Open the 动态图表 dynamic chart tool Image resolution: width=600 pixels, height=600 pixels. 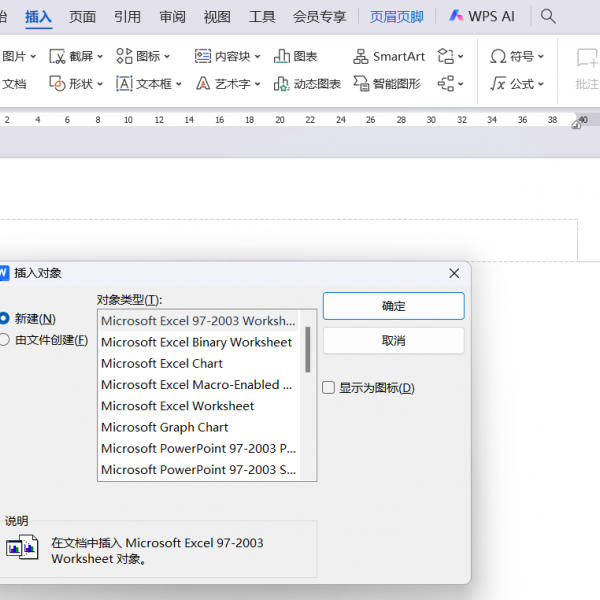[283, 84]
